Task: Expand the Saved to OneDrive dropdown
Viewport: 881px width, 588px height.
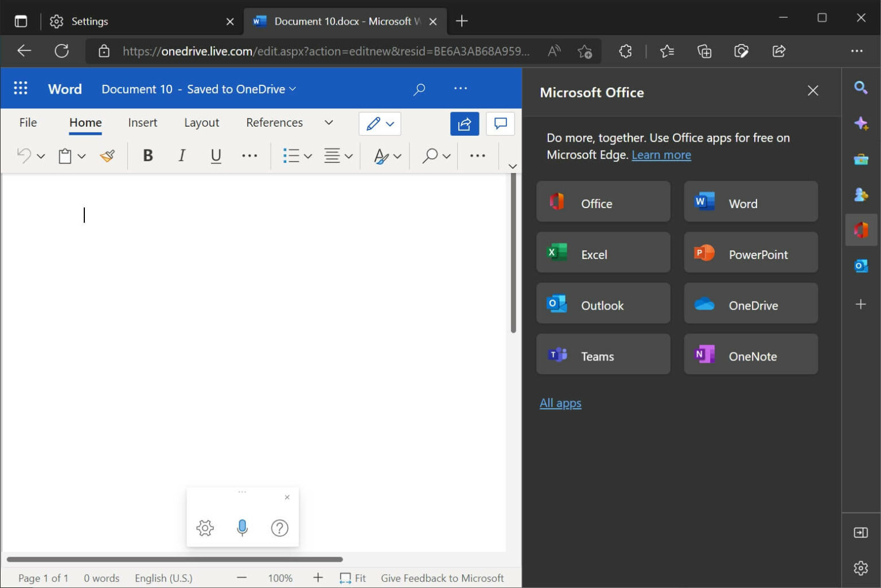Action: [293, 89]
